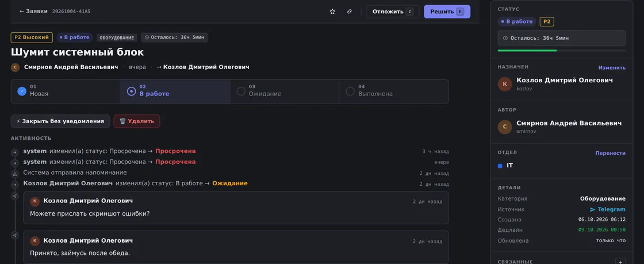This screenshot has width=644, height=264.
Task: Click ticket ID 20261004-41A5
Action: coord(71,12)
